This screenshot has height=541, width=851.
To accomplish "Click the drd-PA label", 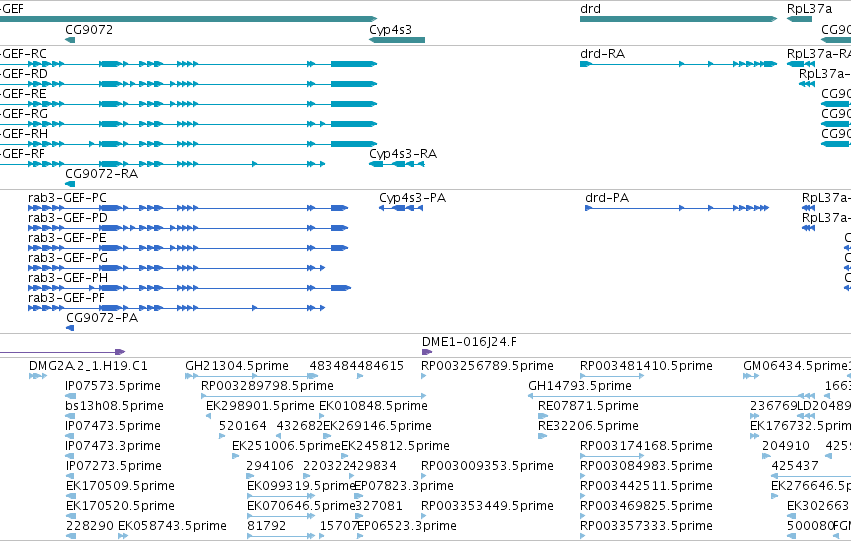I will (607, 198).
